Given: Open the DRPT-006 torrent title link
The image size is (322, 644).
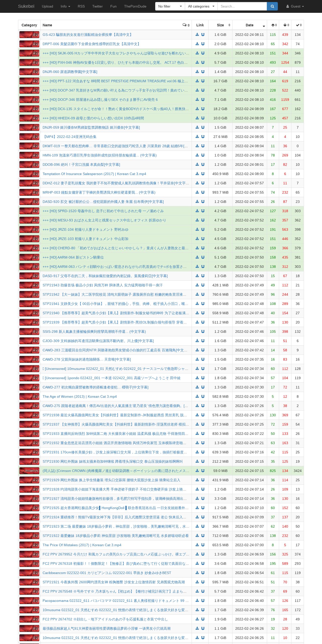Looking at the screenshot, I should 92,44.
